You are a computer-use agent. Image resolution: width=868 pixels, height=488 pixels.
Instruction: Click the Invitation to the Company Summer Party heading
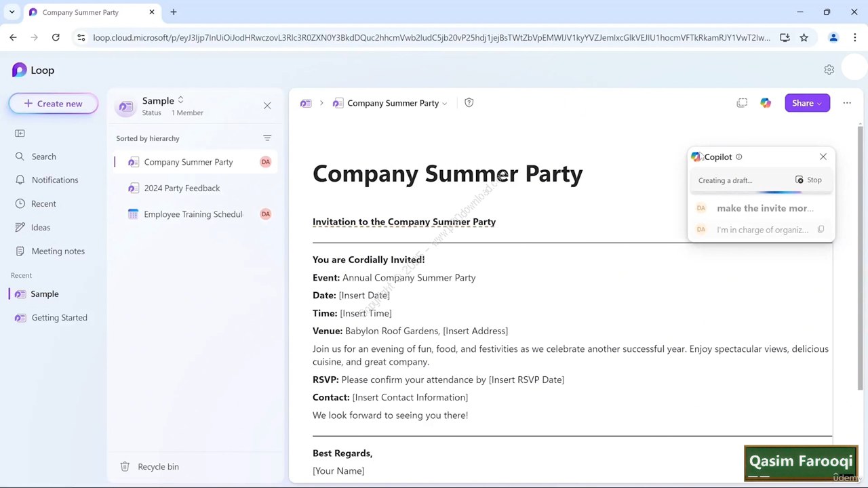coord(404,222)
